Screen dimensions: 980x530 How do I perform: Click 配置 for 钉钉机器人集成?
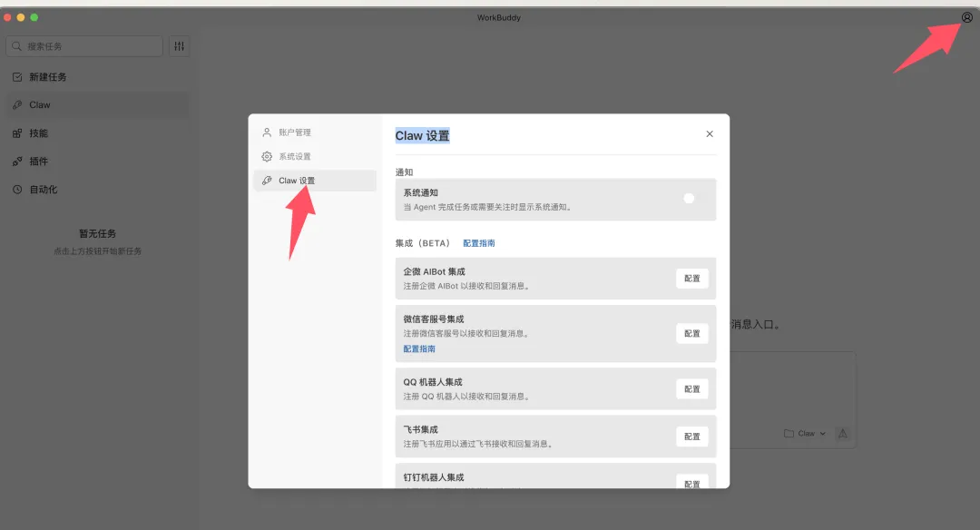(x=691, y=483)
